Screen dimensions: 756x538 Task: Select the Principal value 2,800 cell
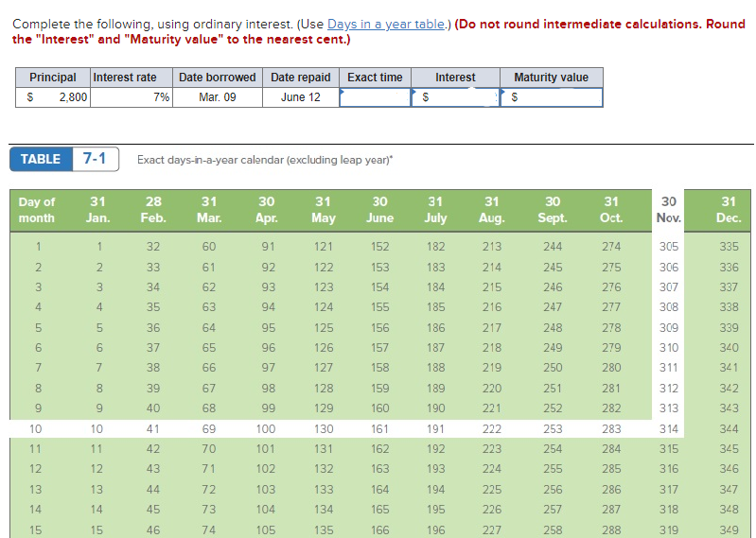click(x=53, y=97)
